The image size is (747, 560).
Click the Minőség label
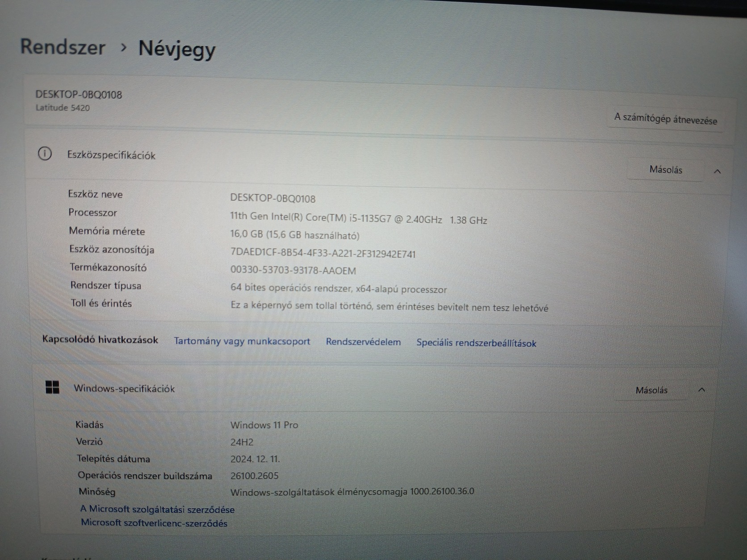pyautogui.click(x=97, y=492)
